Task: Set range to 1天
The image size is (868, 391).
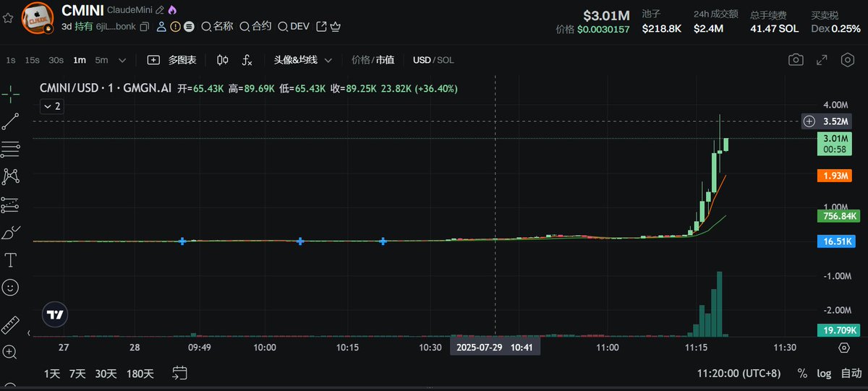Action: coord(52,374)
